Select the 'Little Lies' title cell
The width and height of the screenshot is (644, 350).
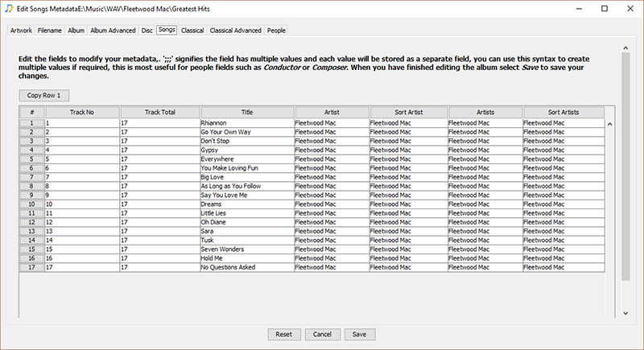pyautogui.click(x=247, y=213)
